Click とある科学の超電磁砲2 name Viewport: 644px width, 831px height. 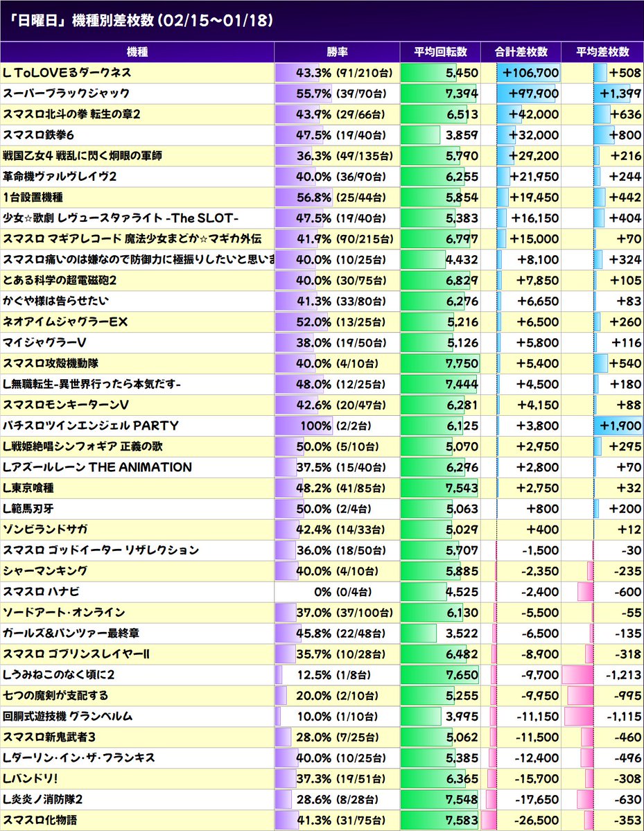click(60, 281)
